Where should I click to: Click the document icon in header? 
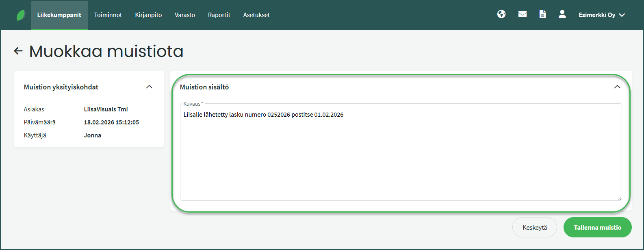(542, 14)
